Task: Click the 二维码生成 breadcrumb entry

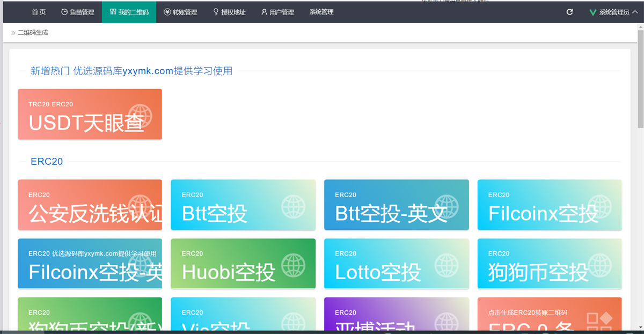Action: pyautogui.click(x=33, y=32)
